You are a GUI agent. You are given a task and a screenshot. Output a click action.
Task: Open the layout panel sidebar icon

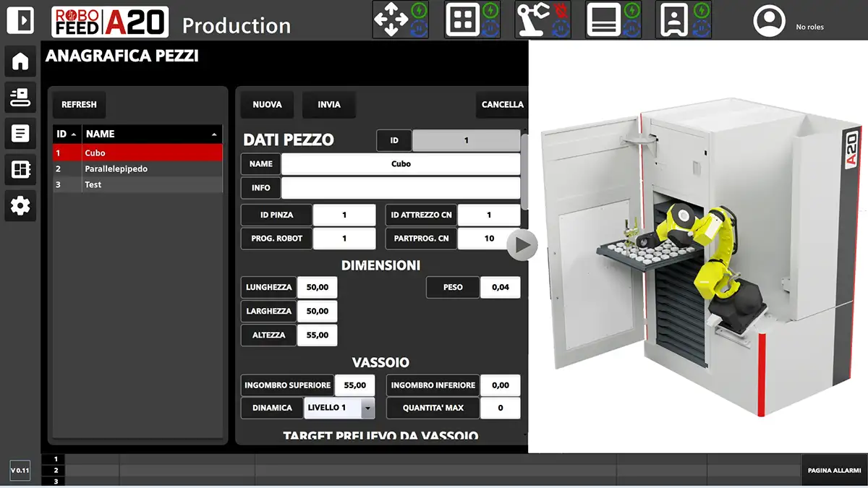tap(20, 170)
